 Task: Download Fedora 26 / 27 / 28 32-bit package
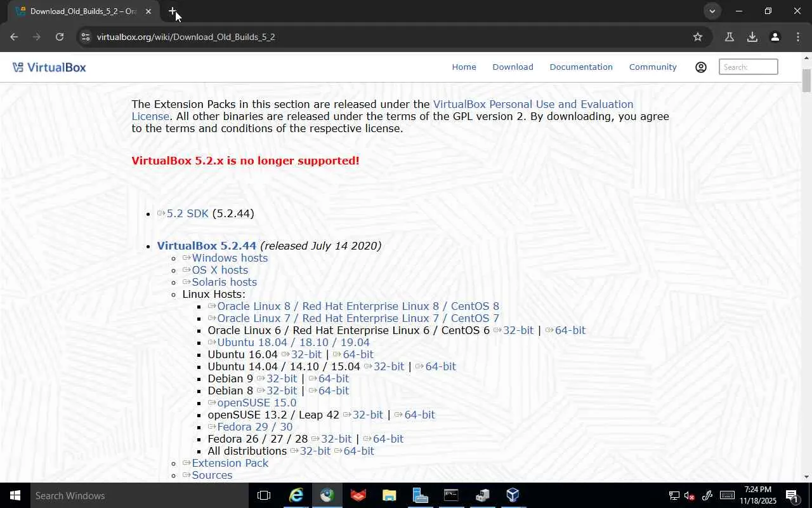(331, 439)
